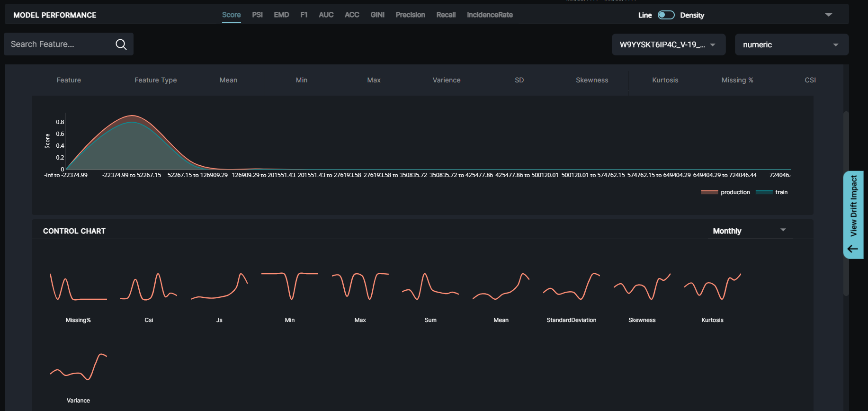Toggle the Line/Density switch
Screen dimensions: 868x411
(666, 15)
